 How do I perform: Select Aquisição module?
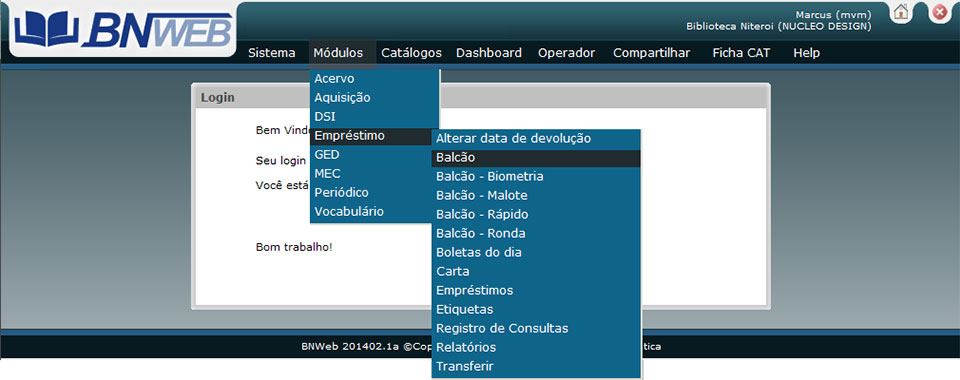tap(374, 98)
